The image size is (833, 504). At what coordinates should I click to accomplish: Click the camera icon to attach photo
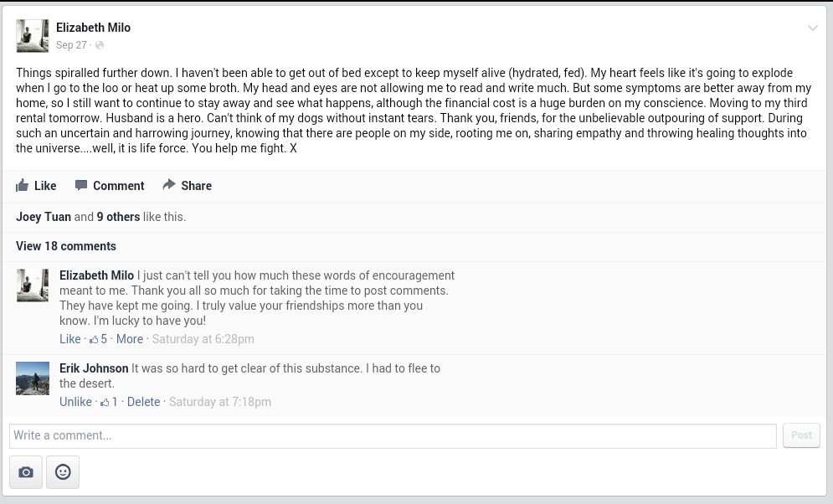pyautogui.click(x=26, y=472)
